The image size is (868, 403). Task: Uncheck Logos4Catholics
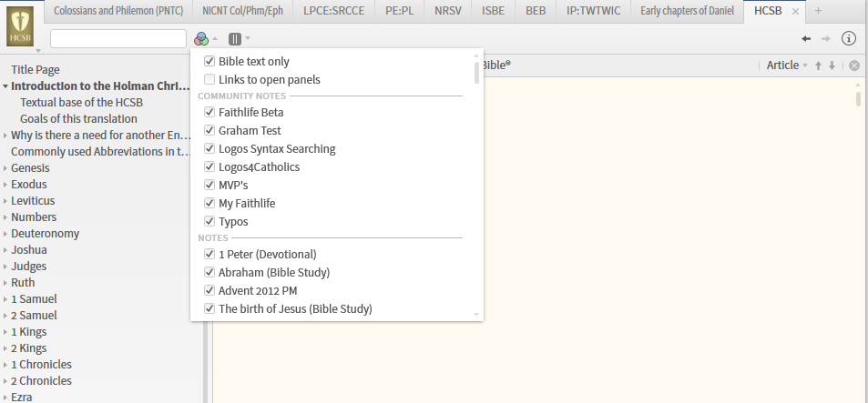(x=209, y=167)
